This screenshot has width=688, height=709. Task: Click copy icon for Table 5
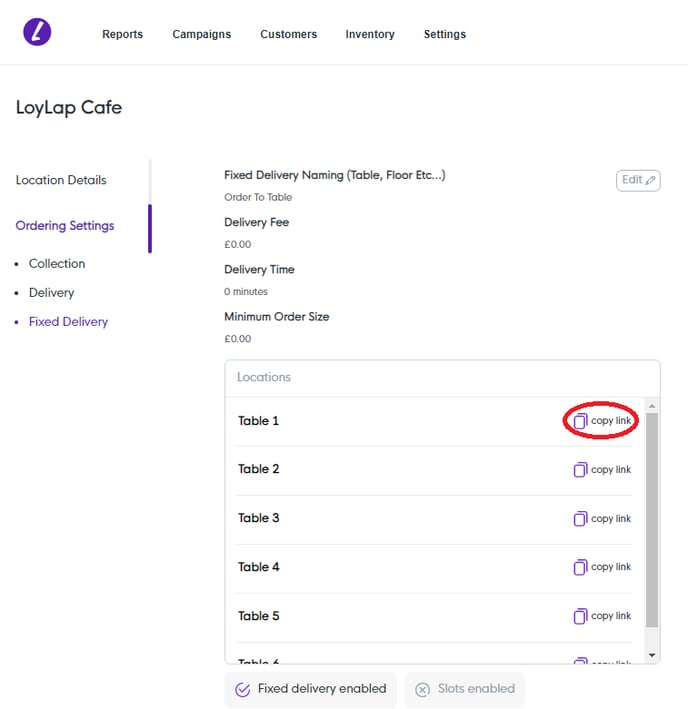(580, 616)
